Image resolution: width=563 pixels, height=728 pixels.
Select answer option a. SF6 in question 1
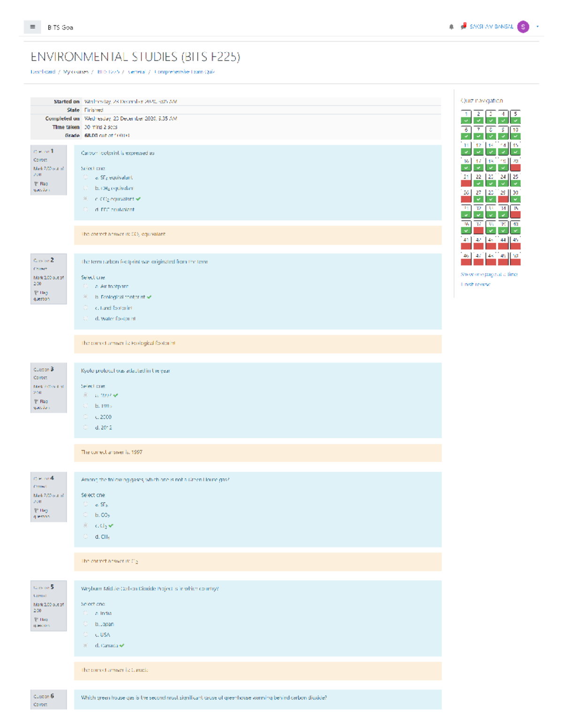[x=85, y=178]
